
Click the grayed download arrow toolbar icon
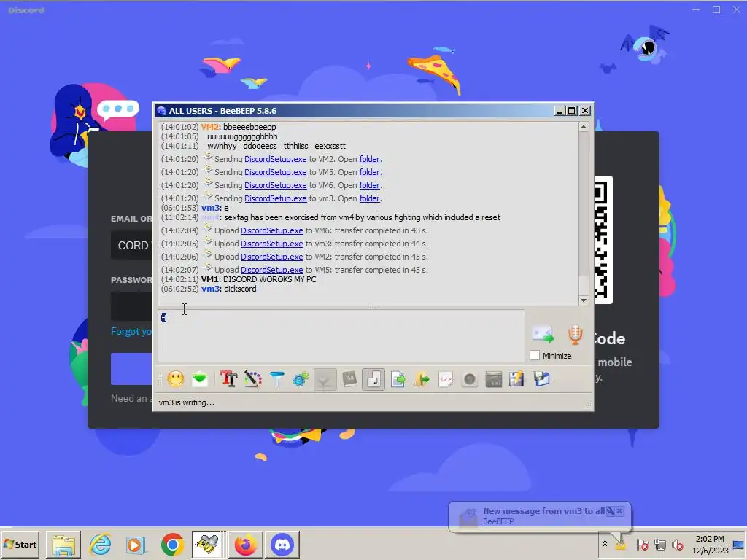click(325, 379)
